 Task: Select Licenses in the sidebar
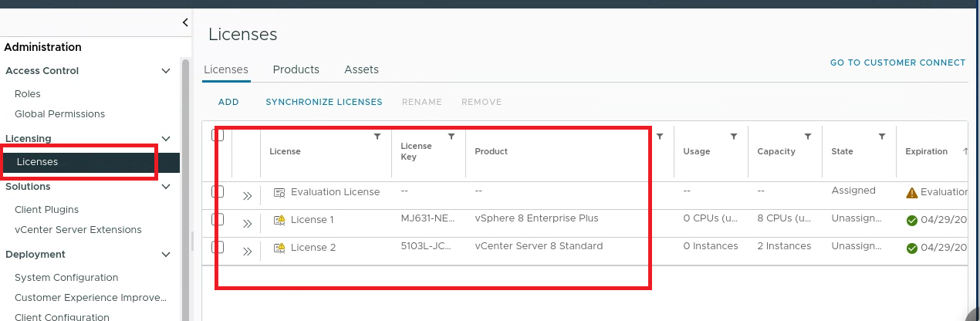[x=90, y=162]
